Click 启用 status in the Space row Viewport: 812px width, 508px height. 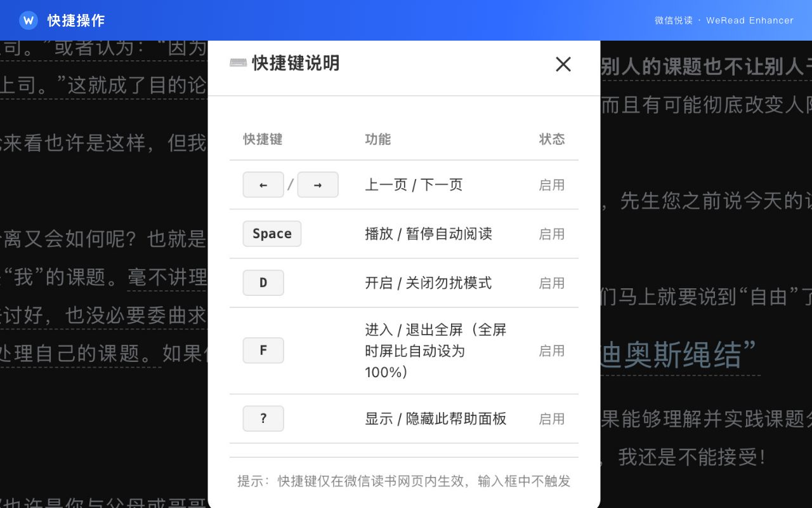click(x=552, y=234)
